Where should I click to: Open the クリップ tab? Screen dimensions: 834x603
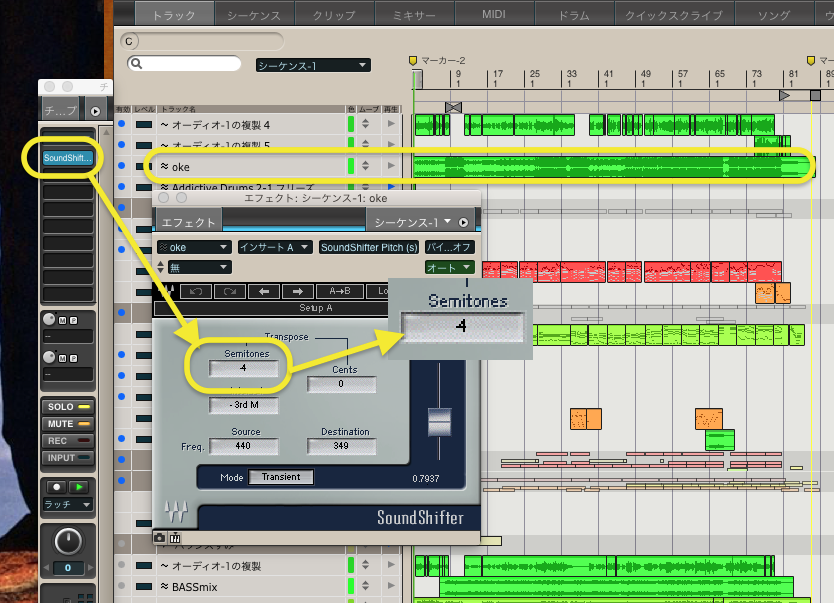[334, 14]
